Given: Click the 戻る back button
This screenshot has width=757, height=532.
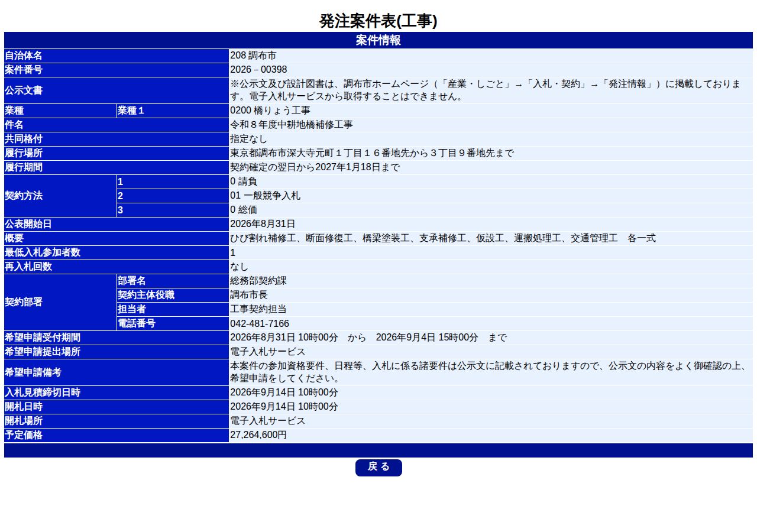Looking at the screenshot, I should pos(378,468).
